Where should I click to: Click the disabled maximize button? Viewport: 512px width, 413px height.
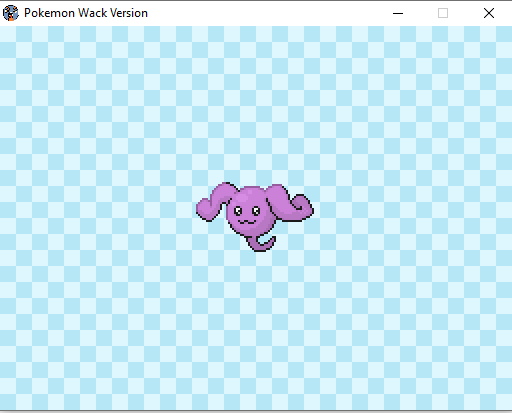point(443,13)
